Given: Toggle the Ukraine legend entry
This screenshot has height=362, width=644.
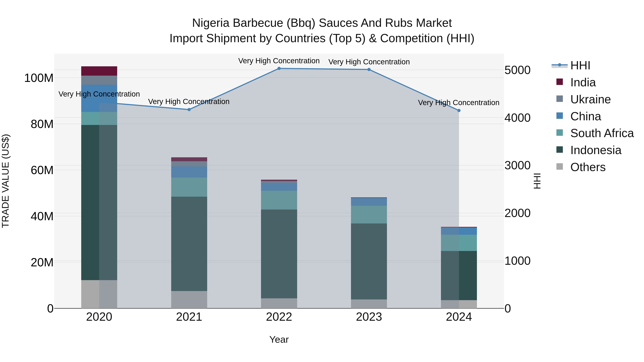Looking at the screenshot, I should (583, 99).
